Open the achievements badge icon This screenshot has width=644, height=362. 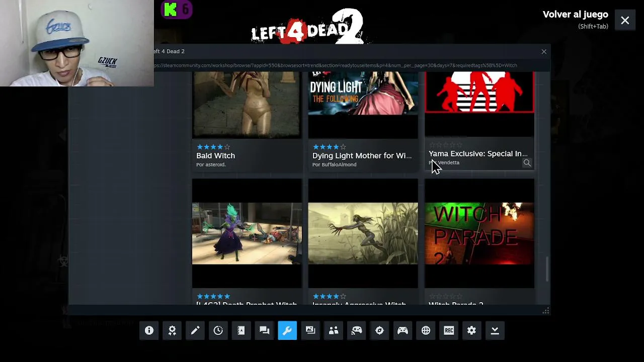172,330
